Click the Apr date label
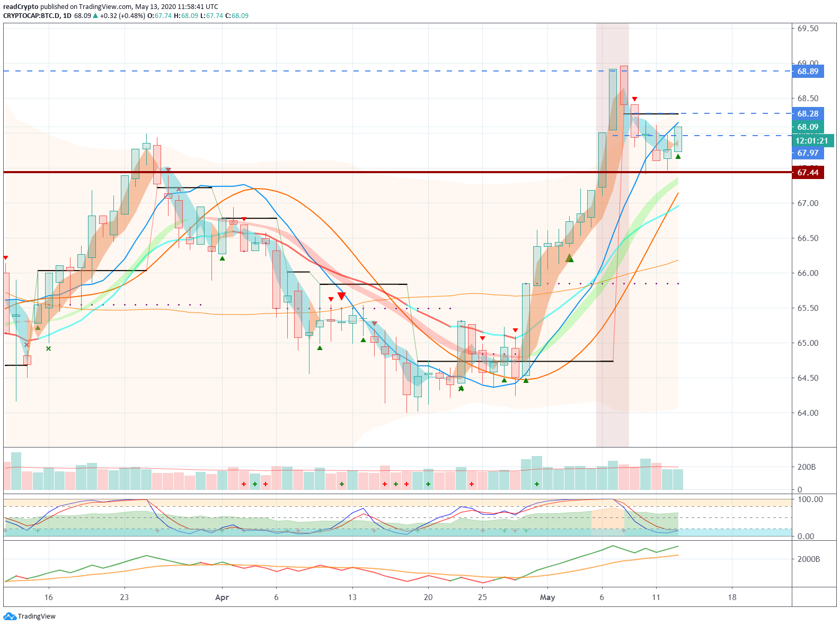840x626 pixels. tap(222, 597)
